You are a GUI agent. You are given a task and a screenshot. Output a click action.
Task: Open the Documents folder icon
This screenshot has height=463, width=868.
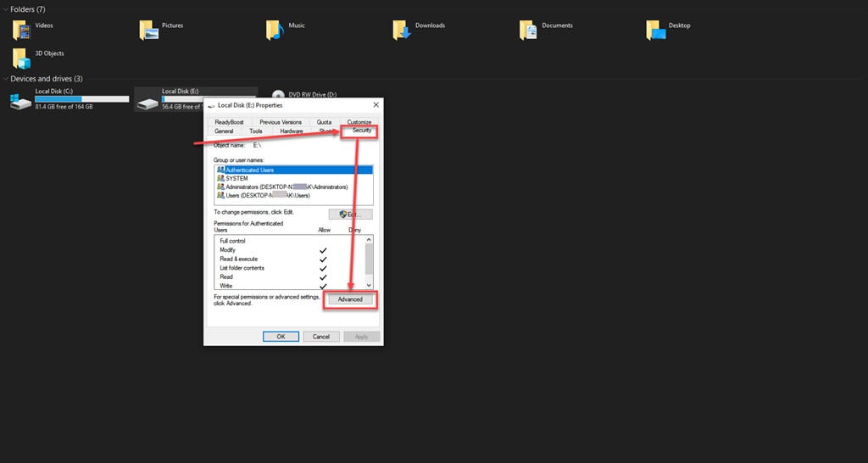click(x=528, y=31)
